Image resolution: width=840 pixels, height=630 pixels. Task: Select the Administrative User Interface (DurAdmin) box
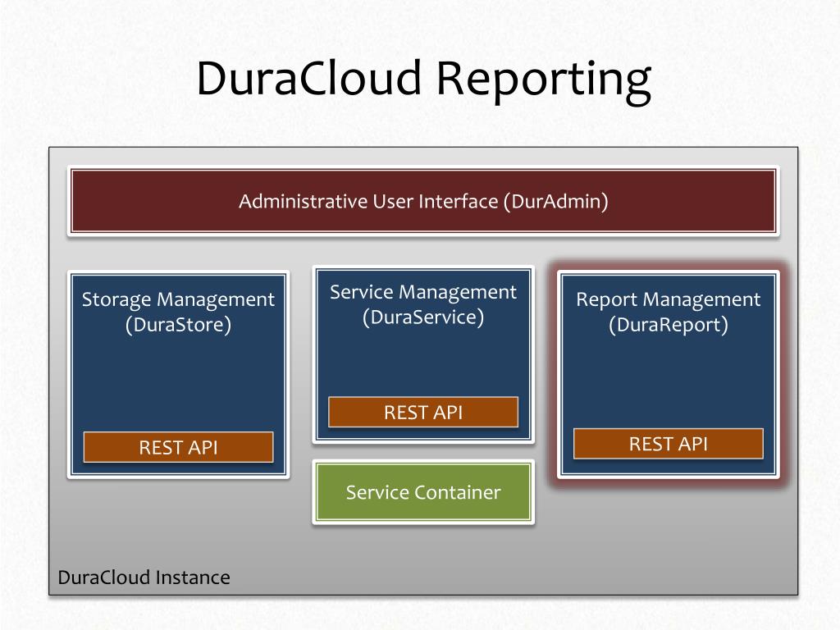[x=423, y=201]
